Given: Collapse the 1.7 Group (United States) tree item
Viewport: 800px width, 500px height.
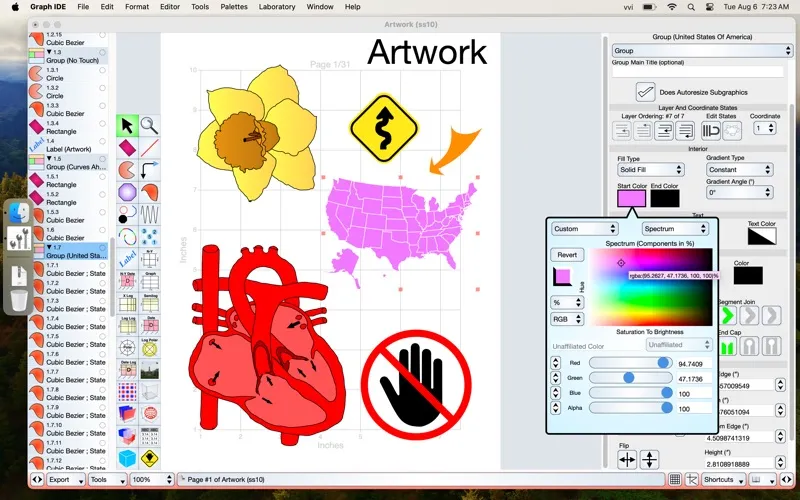Looking at the screenshot, I should (x=50, y=246).
